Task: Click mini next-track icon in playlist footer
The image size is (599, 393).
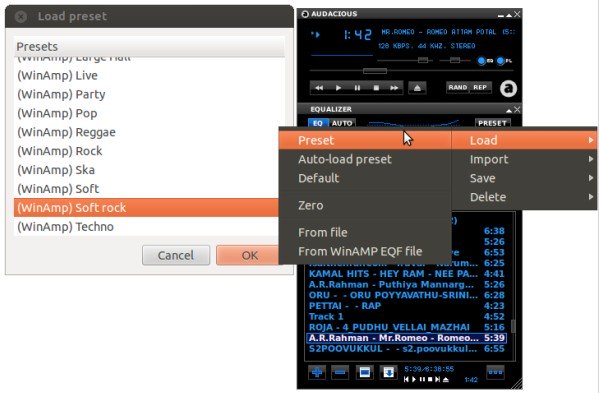Action: pos(438,379)
